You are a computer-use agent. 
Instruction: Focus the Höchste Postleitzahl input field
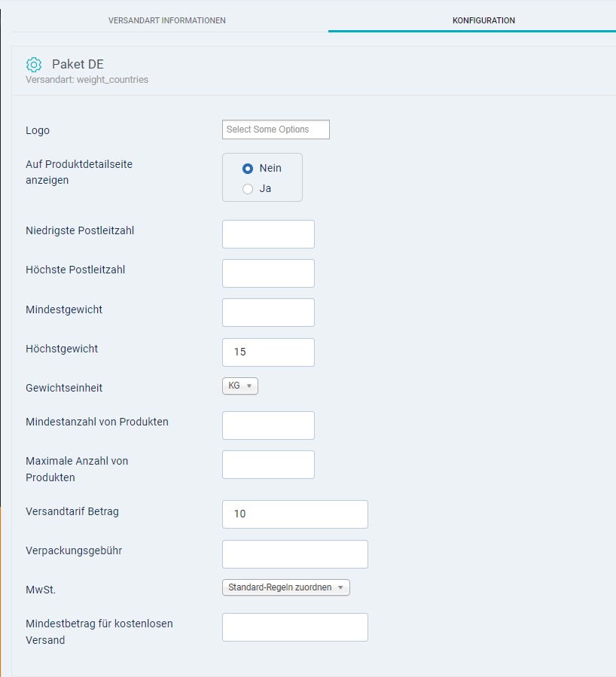(268, 273)
